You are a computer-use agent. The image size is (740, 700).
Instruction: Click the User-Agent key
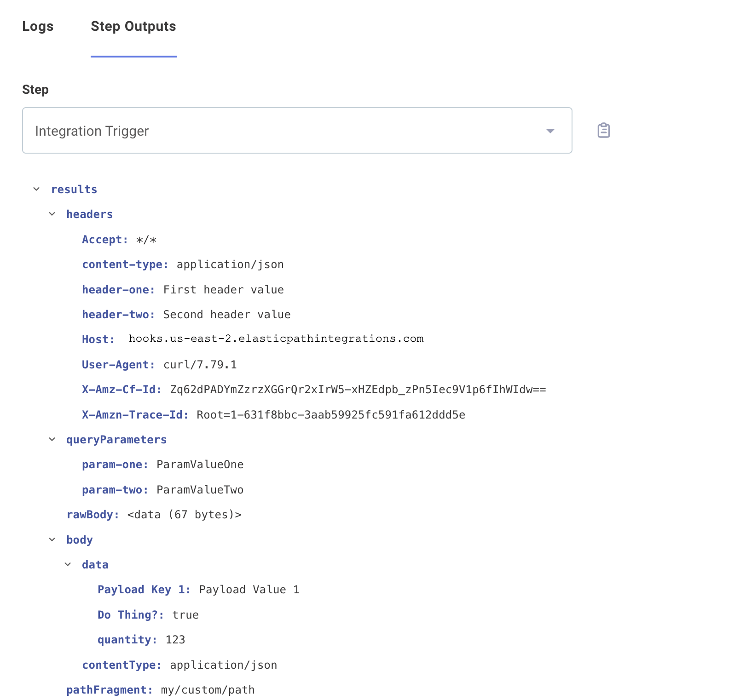tap(119, 365)
